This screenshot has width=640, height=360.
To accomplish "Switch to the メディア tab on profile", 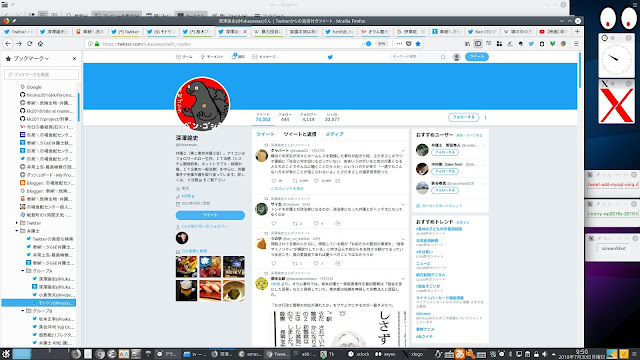I will (x=334, y=134).
